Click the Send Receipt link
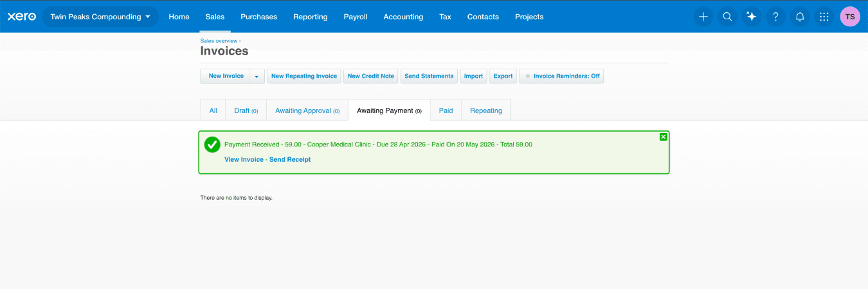This screenshot has height=289, width=868. 290,159
